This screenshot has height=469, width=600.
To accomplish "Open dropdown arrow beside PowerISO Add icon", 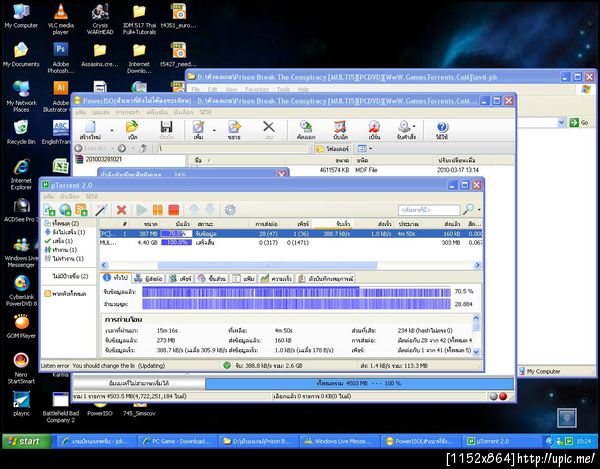I will coord(214,130).
